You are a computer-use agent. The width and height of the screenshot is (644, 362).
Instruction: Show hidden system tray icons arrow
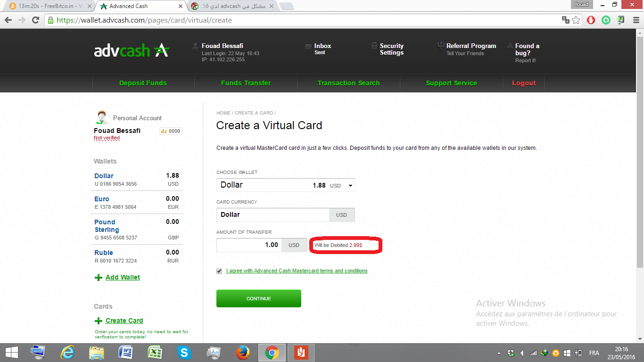click(499, 353)
